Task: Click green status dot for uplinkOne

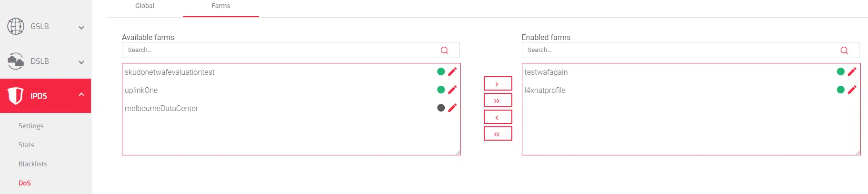Action: tap(441, 90)
